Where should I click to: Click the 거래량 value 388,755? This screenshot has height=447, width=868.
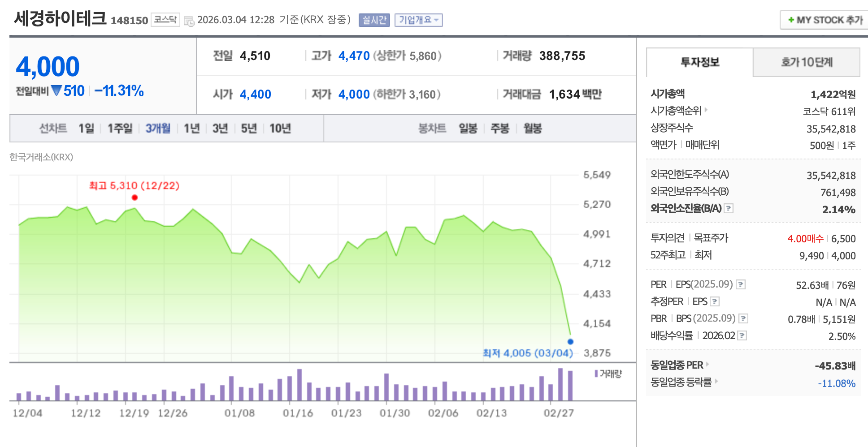click(x=562, y=56)
